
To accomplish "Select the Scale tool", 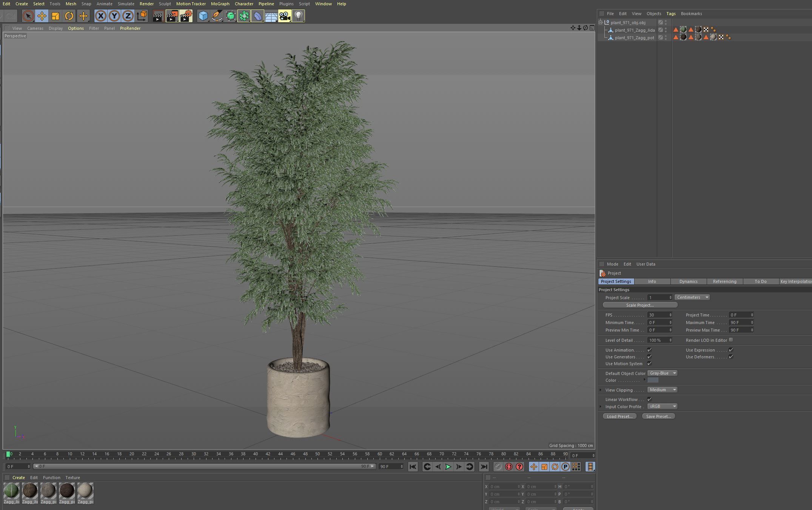I will pyautogui.click(x=55, y=16).
